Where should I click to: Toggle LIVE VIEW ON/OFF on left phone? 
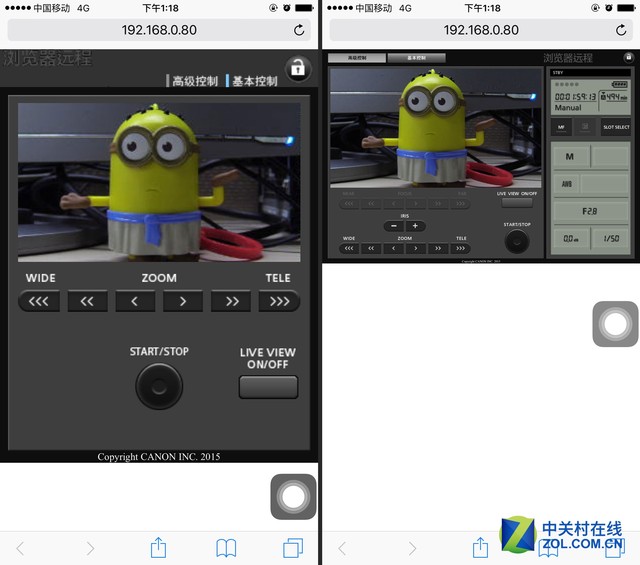tap(268, 387)
